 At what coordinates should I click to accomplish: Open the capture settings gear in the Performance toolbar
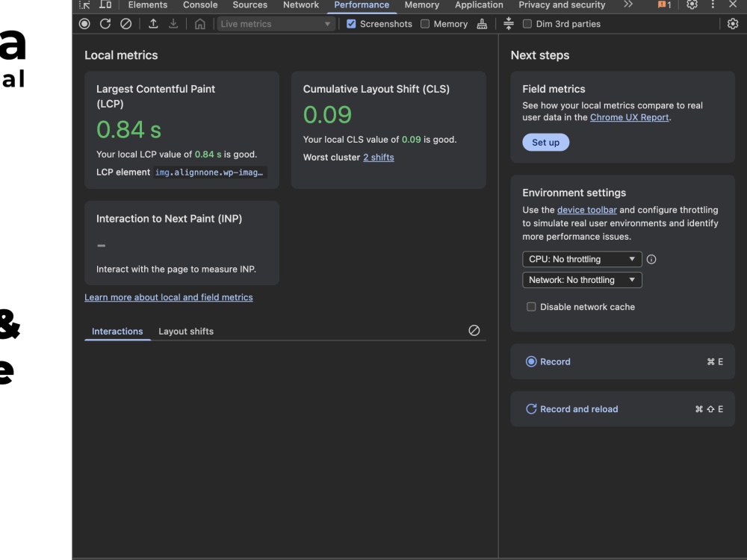coord(733,24)
